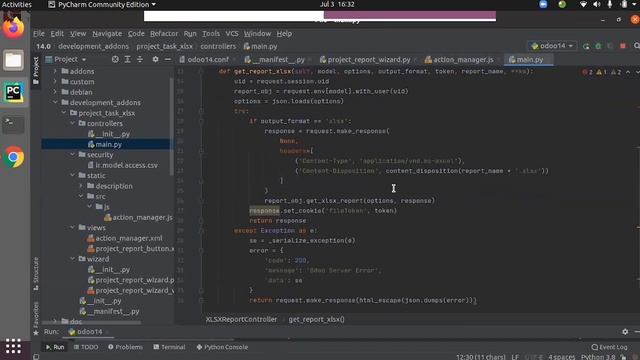640x360 pixels.
Task: Click the errors indicator in editor
Action: [587, 72]
